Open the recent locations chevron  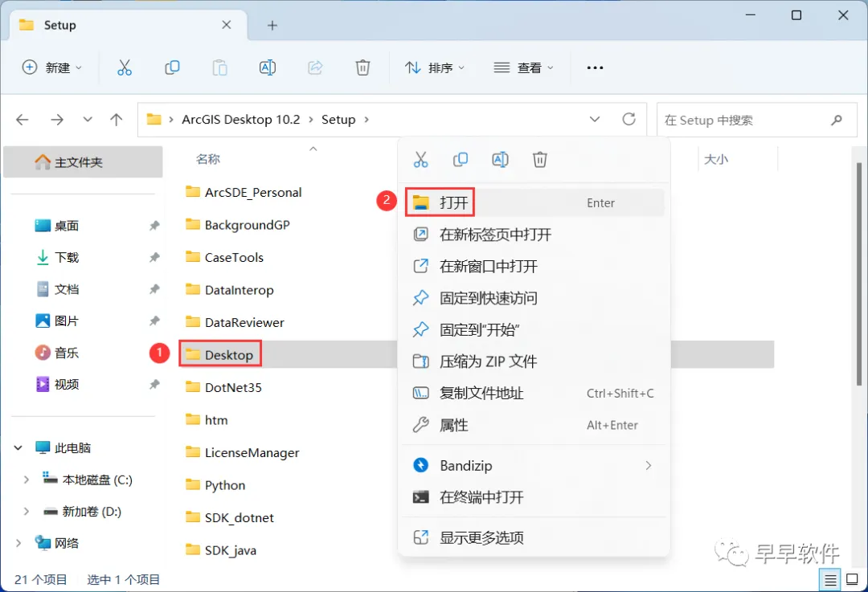88,120
